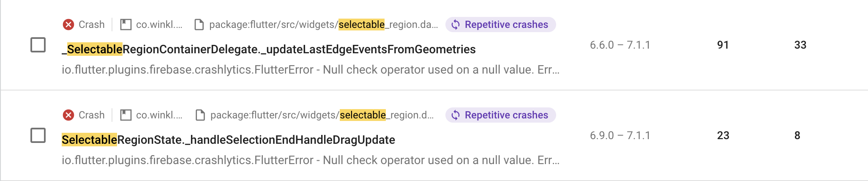Open _SelectableRegionContainerDelegate._updateLastEdgeEventsFromGeometries issue
This screenshot has width=868, height=181.
269,49
